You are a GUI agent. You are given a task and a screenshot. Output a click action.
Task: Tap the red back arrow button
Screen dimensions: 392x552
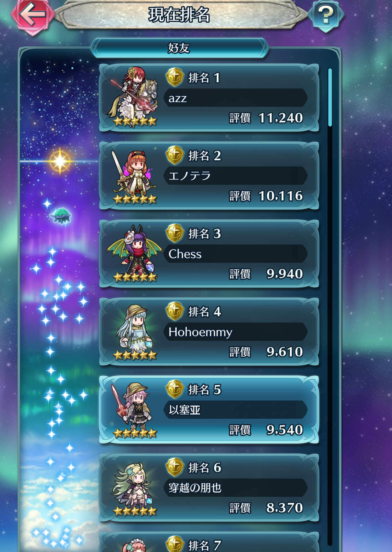pos(33,15)
